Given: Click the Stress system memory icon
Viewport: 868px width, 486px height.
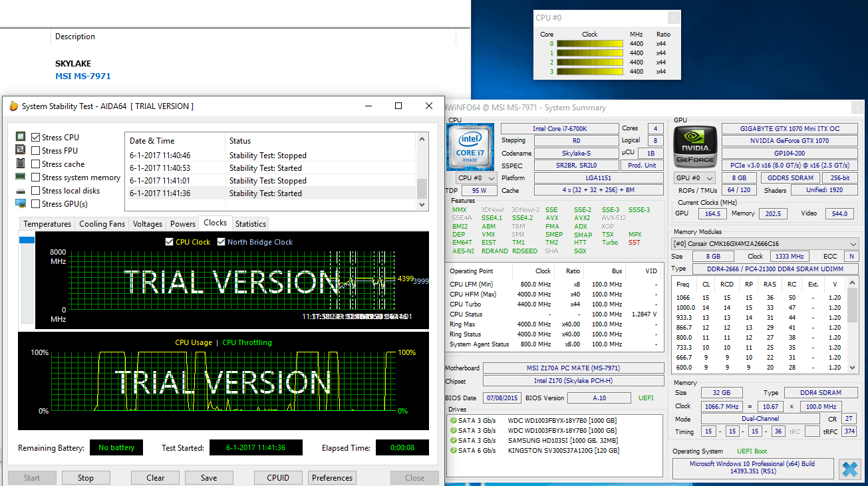Looking at the screenshot, I should [21, 178].
